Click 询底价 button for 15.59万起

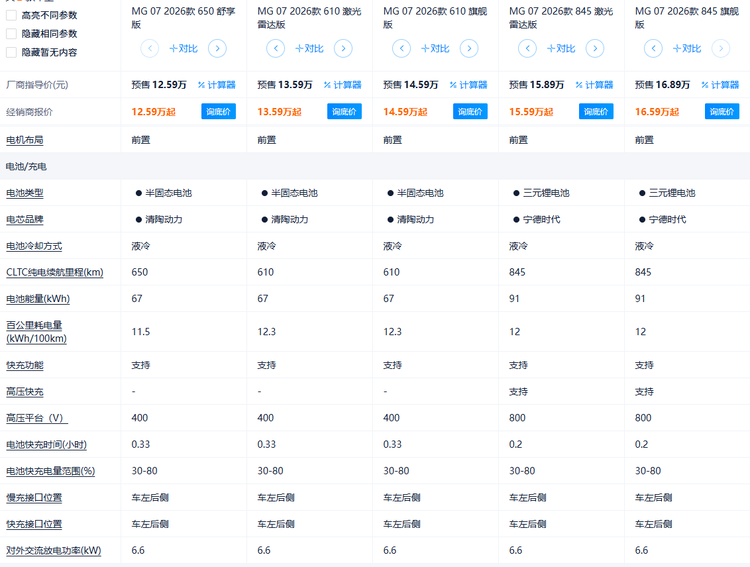pyautogui.click(x=596, y=111)
